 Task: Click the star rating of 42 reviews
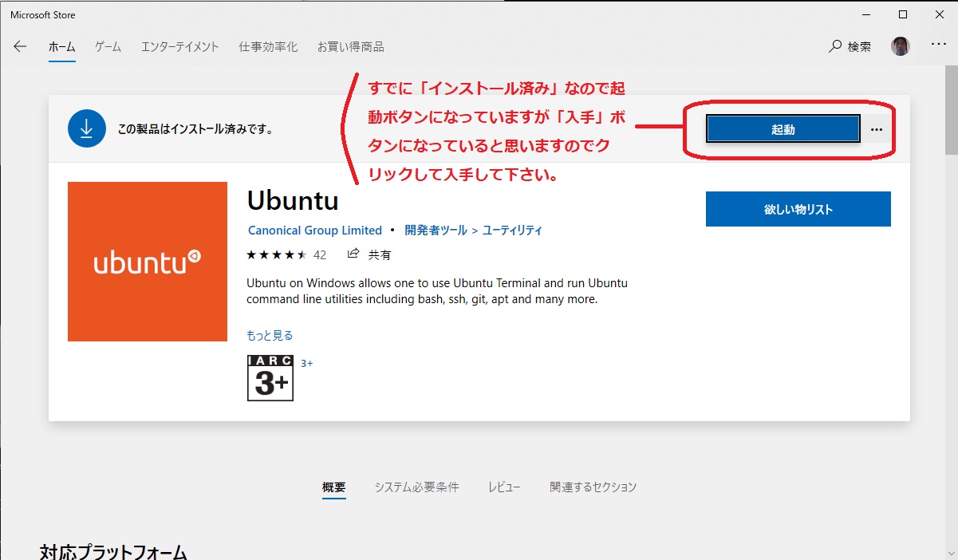pos(286,255)
